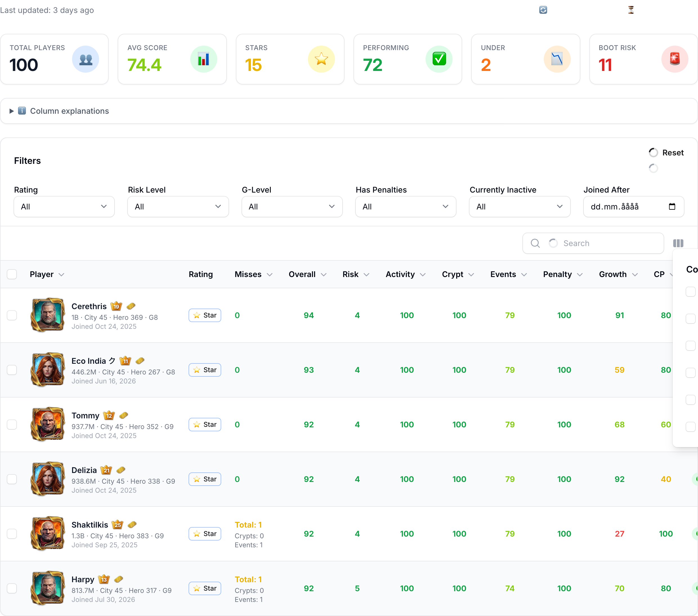Click Cerethris crown badge 19
The width and height of the screenshot is (698, 616).
click(116, 306)
